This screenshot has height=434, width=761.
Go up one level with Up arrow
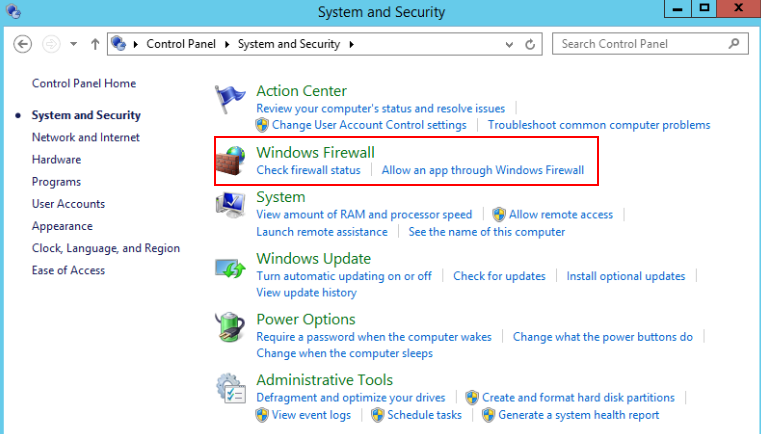[x=95, y=44]
